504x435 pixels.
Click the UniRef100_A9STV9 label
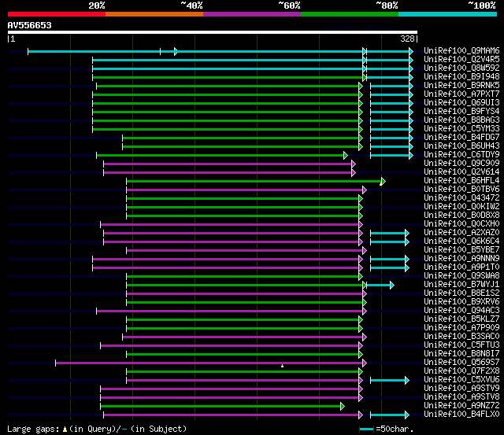[x=461, y=389]
